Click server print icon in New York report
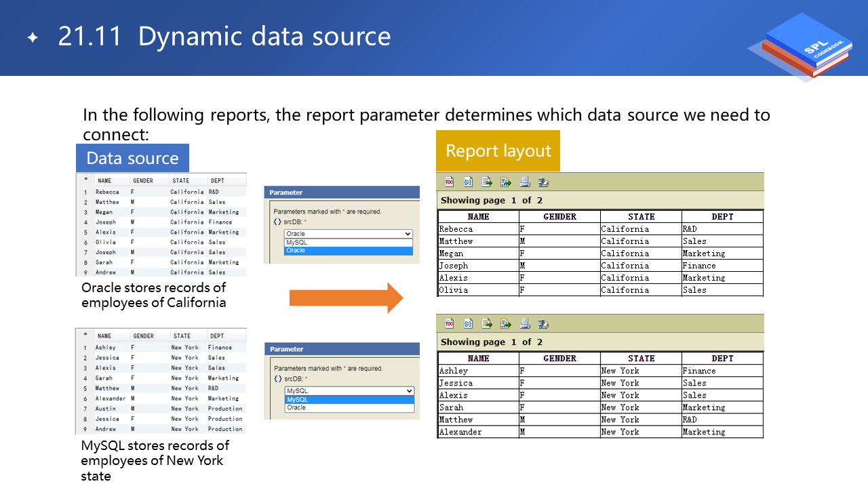 [x=543, y=323]
